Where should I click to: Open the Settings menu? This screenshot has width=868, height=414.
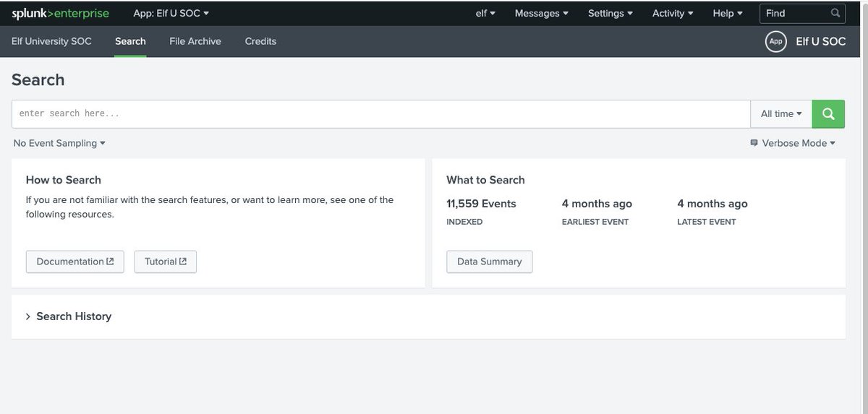tap(610, 13)
